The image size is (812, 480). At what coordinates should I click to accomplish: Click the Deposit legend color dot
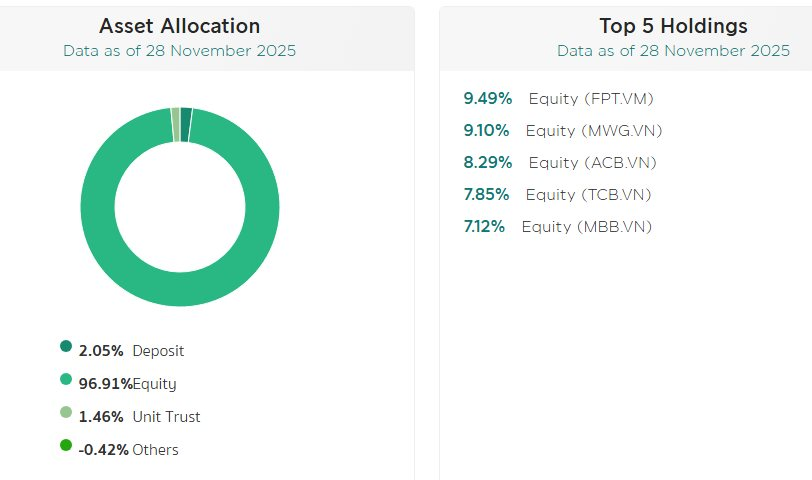click(x=66, y=347)
